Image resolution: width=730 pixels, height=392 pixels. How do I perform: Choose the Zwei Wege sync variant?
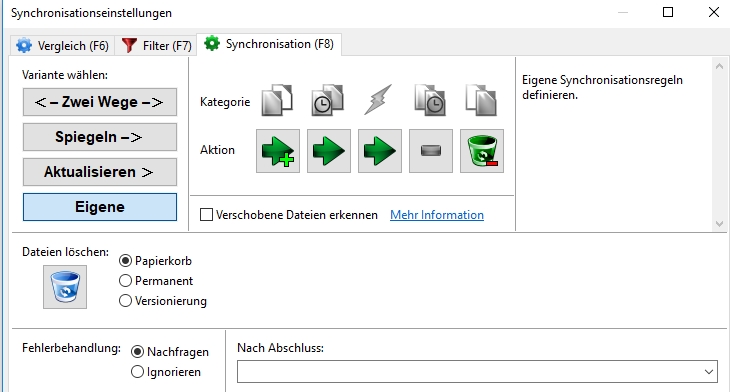pyautogui.click(x=100, y=102)
